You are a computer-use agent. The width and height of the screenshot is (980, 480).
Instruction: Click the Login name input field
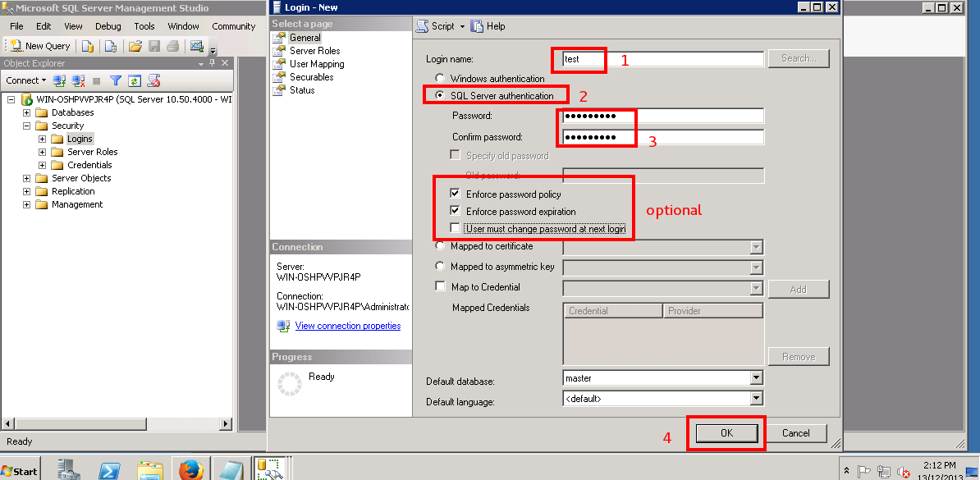[662, 59]
